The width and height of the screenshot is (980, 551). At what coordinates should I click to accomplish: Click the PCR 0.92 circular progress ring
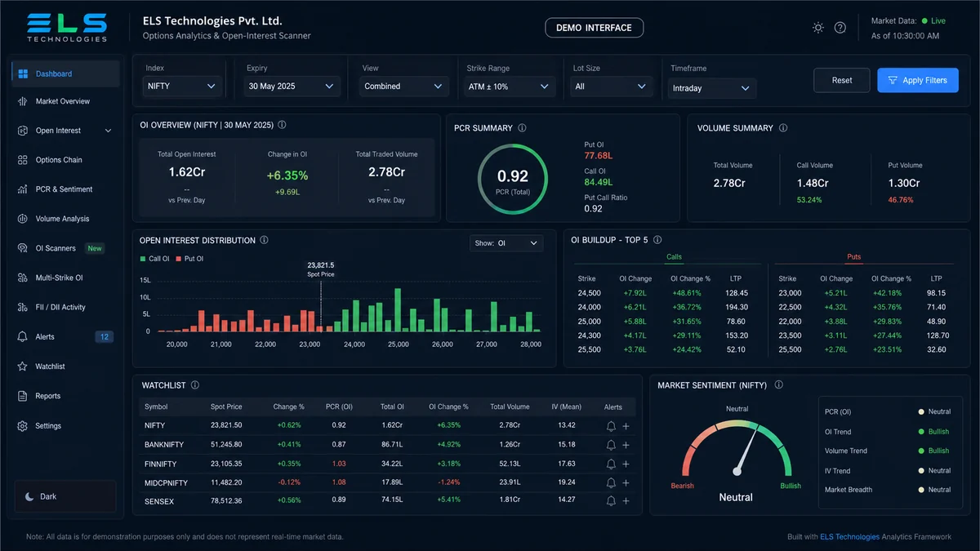coord(513,180)
